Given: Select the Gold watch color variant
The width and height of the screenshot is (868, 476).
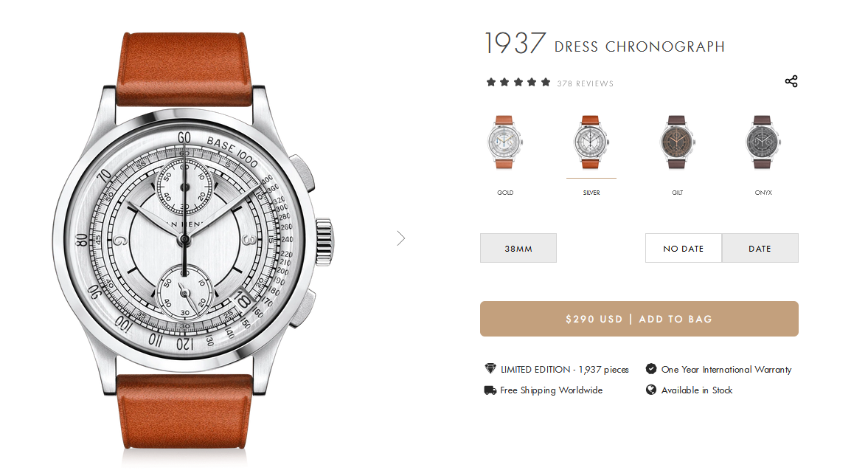Looking at the screenshot, I should pyautogui.click(x=505, y=142).
